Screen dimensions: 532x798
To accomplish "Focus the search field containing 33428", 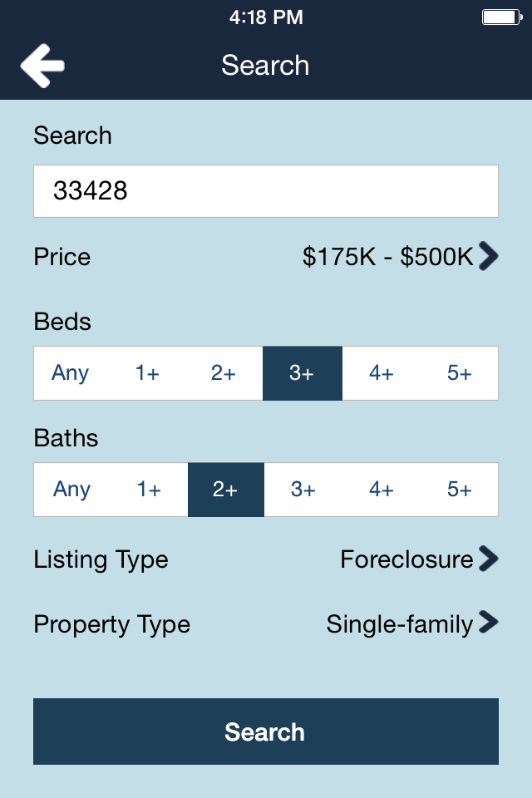I will (266, 191).
